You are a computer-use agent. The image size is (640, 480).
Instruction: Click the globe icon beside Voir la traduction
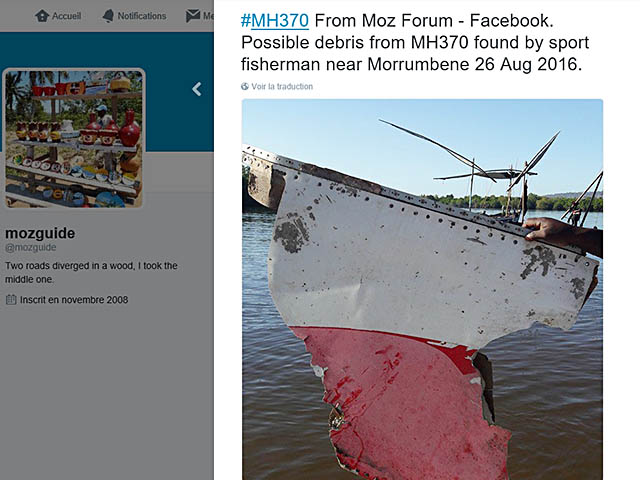point(245,87)
